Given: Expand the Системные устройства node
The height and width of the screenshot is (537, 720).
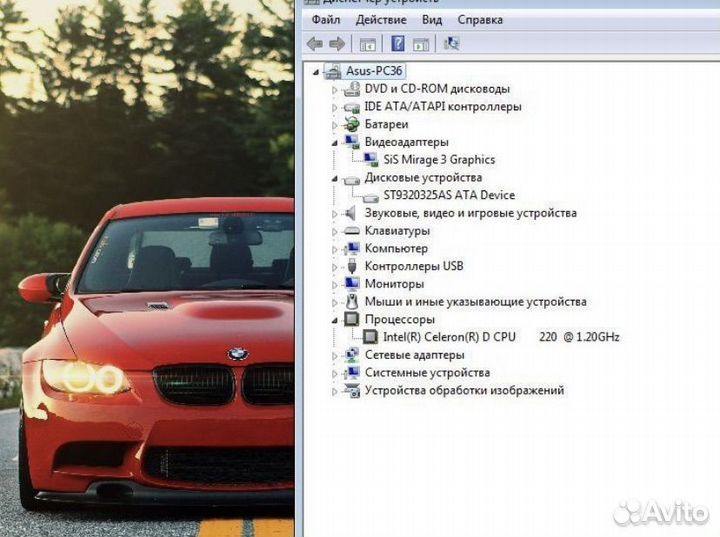Looking at the screenshot, I should [334, 374].
